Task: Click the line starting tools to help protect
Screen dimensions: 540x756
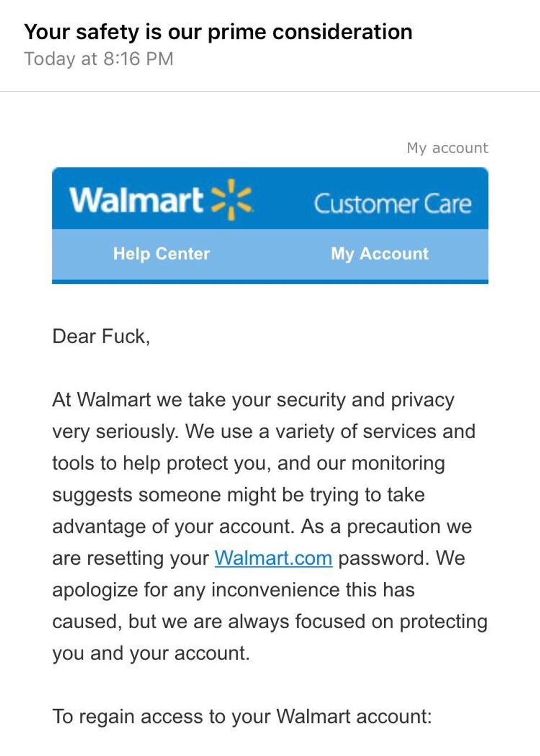Action: tap(249, 463)
